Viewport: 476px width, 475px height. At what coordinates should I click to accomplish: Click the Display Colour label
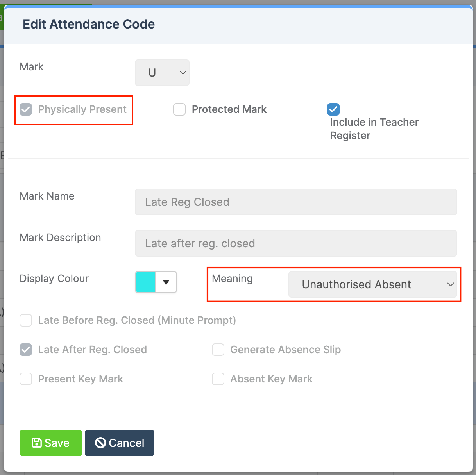[54, 279]
